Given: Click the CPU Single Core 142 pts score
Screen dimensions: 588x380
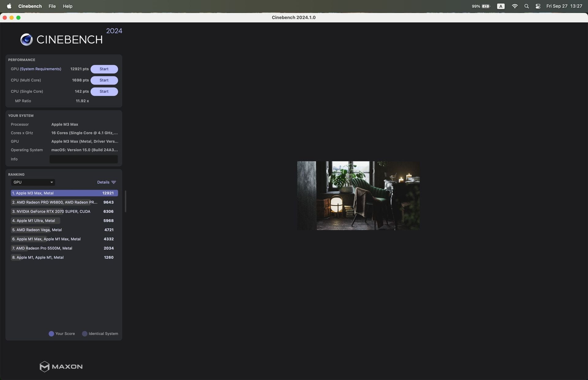Looking at the screenshot, I should coord(82,91).
